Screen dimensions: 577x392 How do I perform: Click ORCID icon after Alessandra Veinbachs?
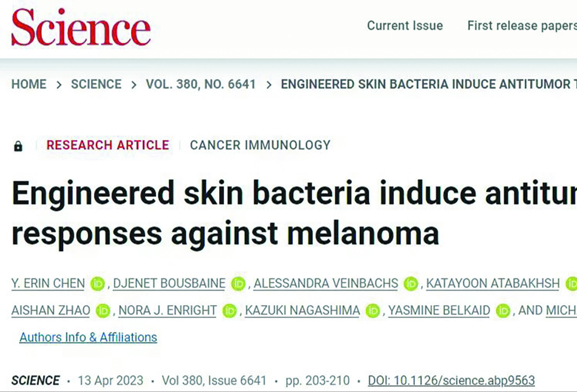[411, 284]
